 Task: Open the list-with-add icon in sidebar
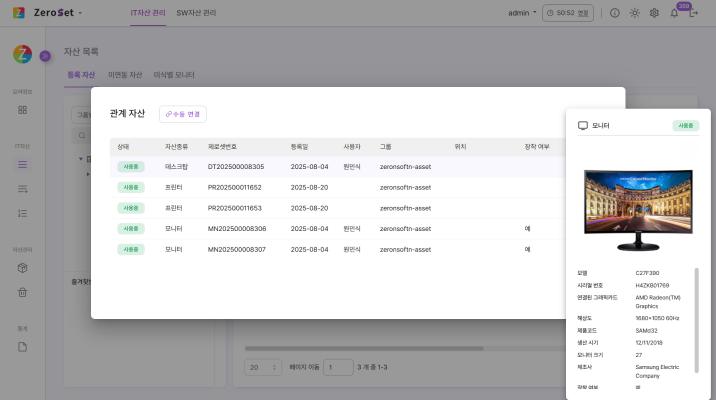click(22, 189)
